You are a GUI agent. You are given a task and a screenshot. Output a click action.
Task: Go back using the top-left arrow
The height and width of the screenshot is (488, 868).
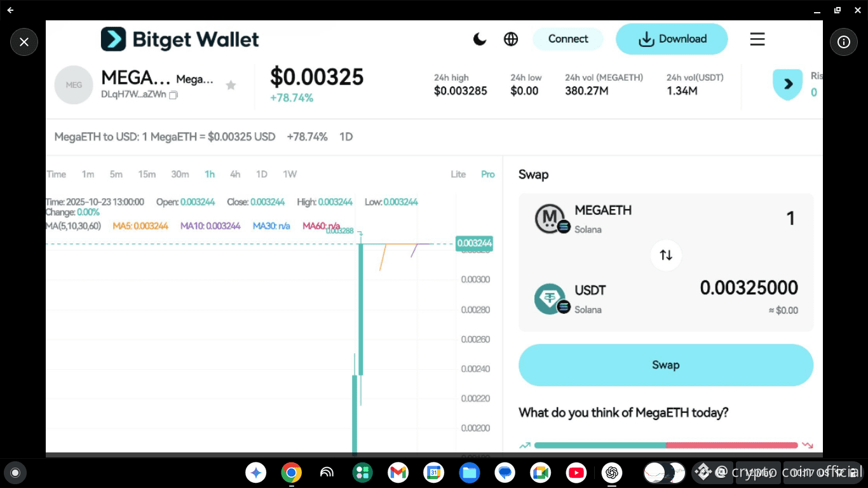(10, 10)
